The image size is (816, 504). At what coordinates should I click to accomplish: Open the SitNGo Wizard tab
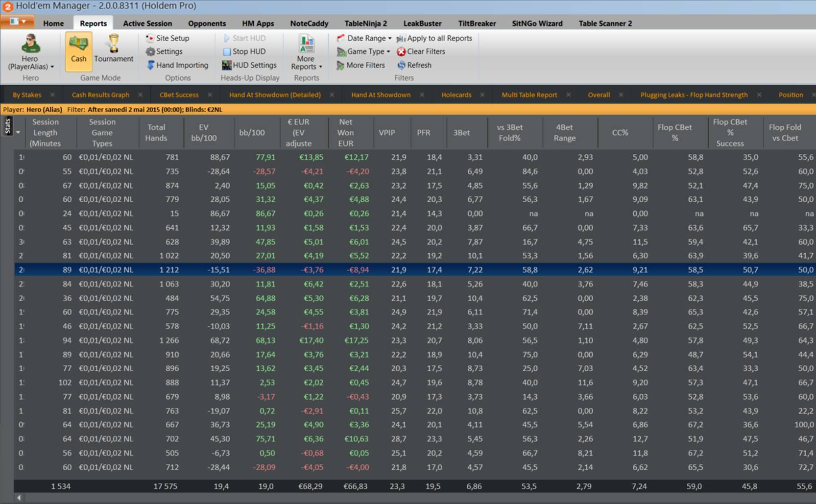coord(537,23)
